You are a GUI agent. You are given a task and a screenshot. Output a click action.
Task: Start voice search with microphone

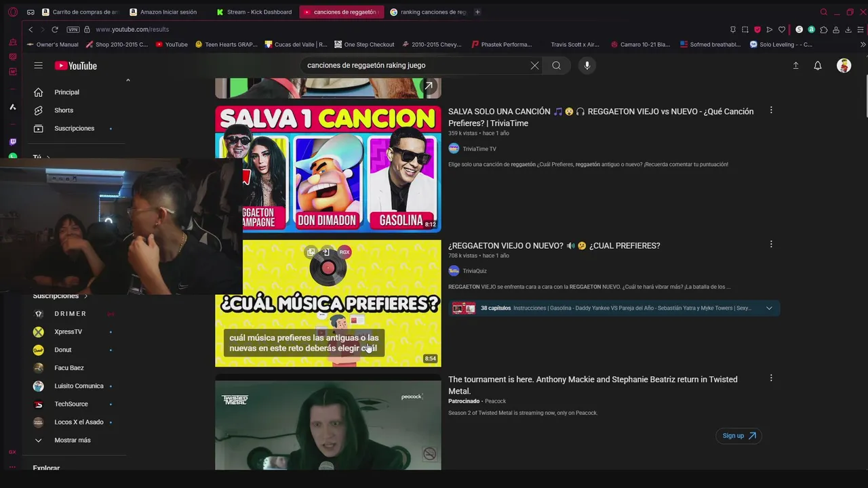587,66
